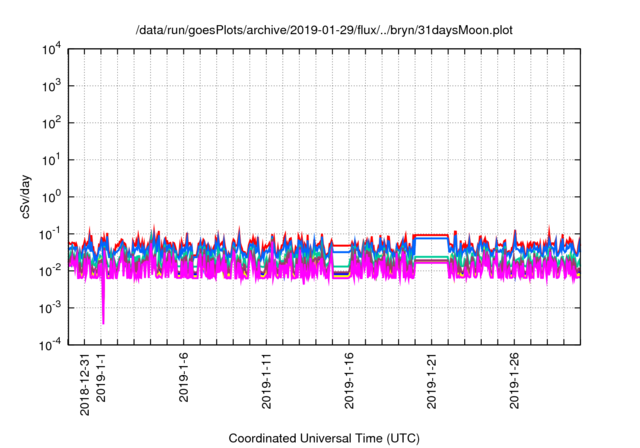Select the 2019-1-16 date tick label
This screenshot has width=640, height=448.
click(x=350, y=378)
